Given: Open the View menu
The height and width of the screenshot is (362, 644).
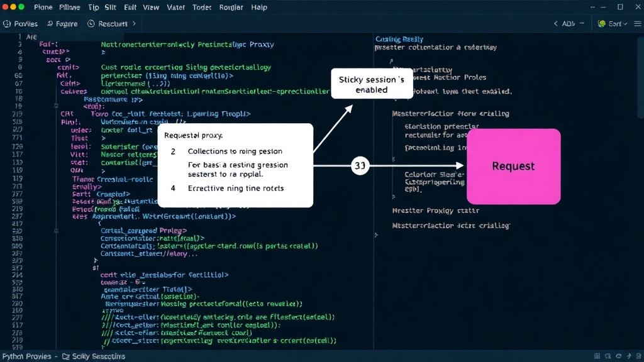Looking at the screenshot, I should pyautogui.click(x=151, y=8).
